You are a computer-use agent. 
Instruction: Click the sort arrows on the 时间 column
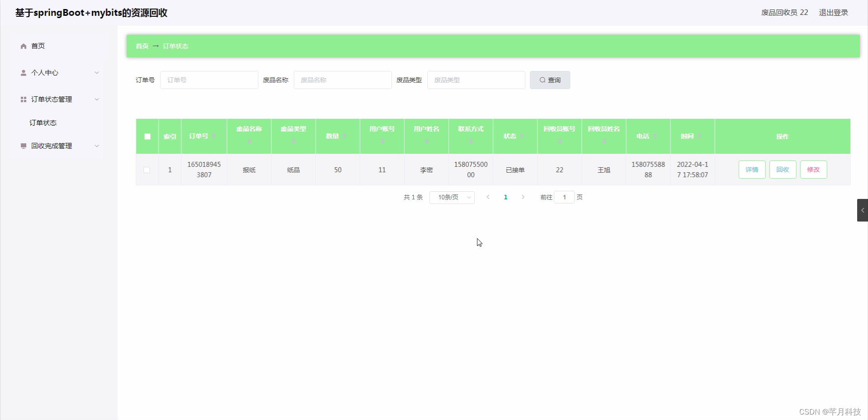click(x=699, y=136)
